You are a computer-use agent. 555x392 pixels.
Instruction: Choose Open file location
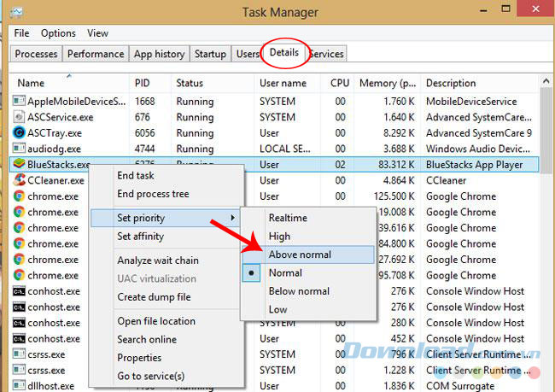156,322
